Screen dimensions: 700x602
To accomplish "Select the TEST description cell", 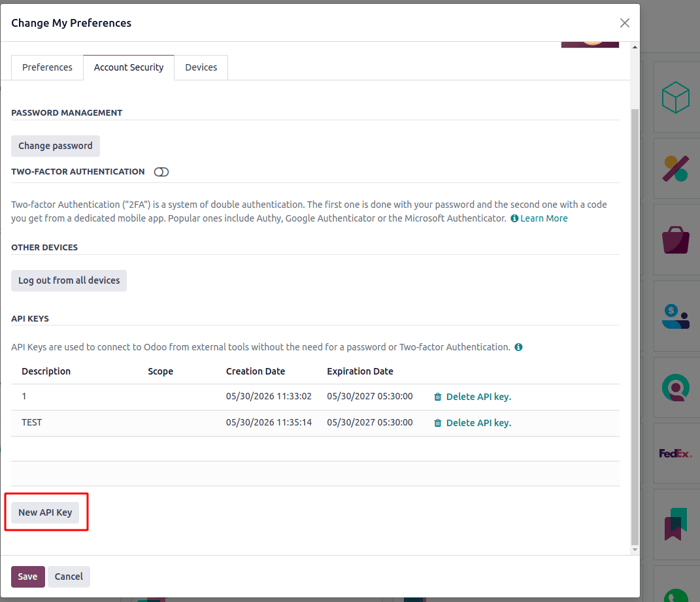I will click(31, 422).
